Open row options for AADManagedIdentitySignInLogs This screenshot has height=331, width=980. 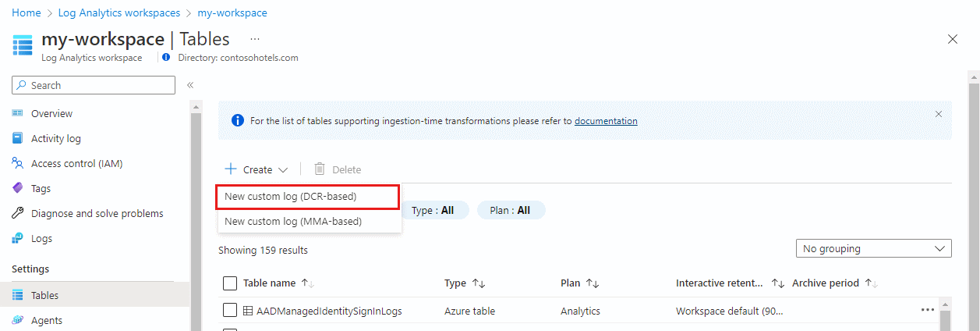927,310
